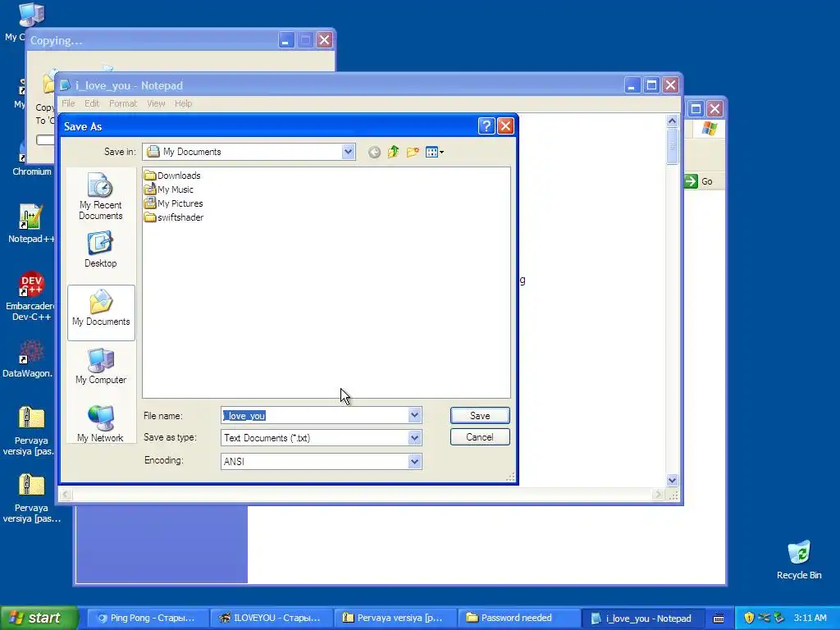Viewport: 840px width, 630px height.
Task: Open the View Menu icon in Save As
Action: pos(435,152)
